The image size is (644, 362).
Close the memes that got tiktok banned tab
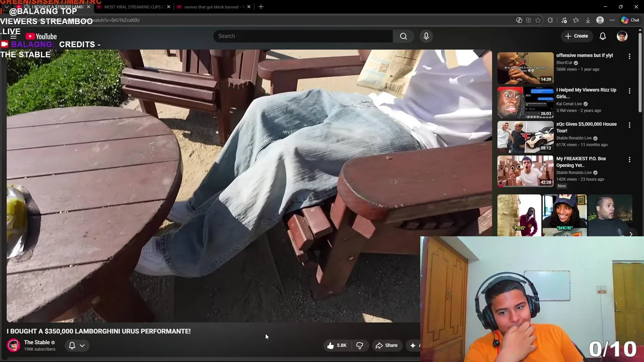(249, 7)
